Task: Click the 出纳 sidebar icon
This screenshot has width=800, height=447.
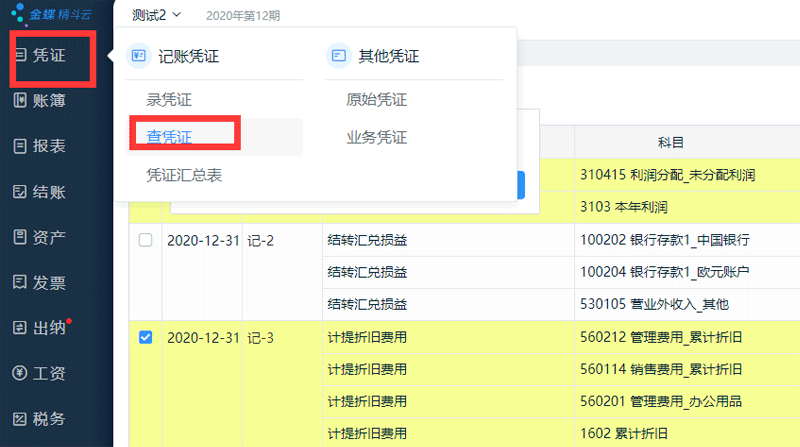Action: [x=20, y=328]
